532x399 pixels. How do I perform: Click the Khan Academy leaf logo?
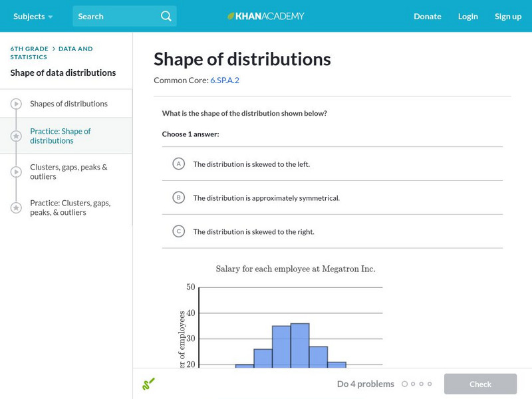230,16
